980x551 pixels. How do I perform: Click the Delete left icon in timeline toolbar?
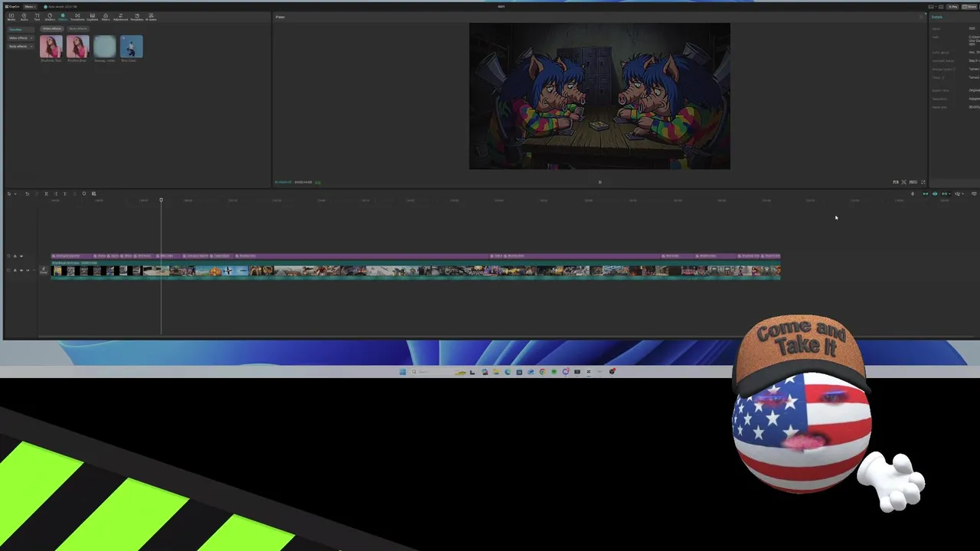point(56,194)
